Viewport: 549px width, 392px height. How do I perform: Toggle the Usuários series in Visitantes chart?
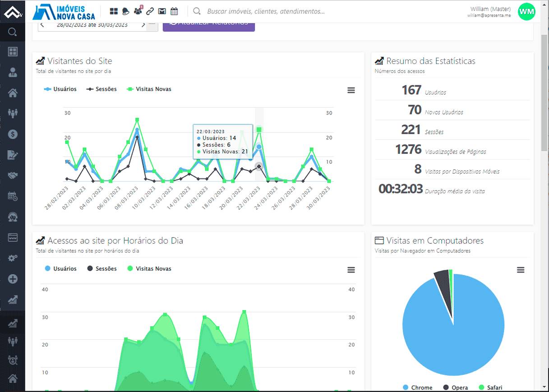click(x=60, y=89)
